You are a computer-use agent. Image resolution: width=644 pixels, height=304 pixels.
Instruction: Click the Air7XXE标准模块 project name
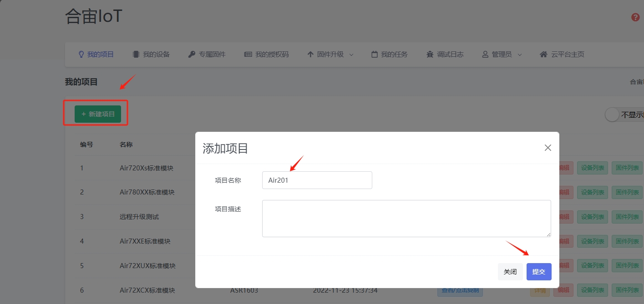pos(145,241)
